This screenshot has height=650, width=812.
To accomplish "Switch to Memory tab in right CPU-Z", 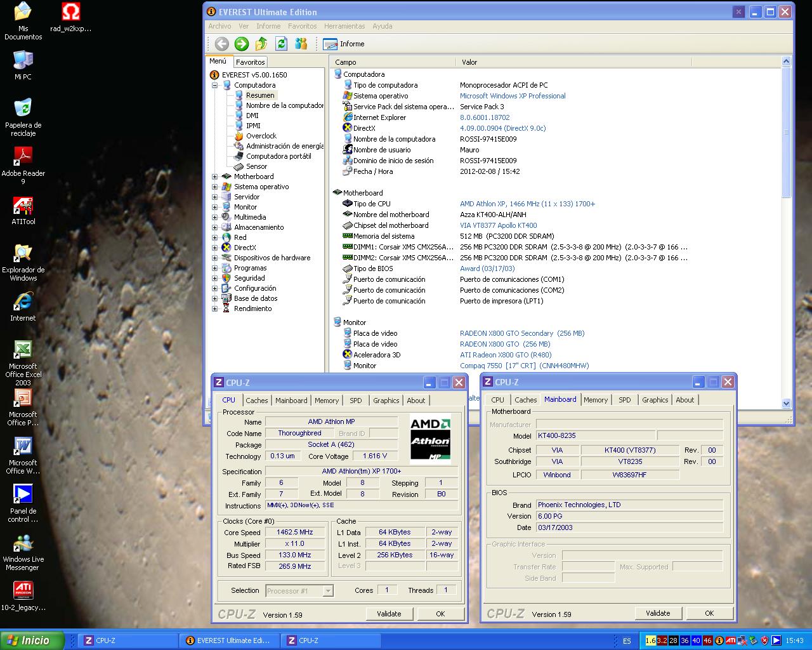I will pyautogui.click(x=596, y=400).
